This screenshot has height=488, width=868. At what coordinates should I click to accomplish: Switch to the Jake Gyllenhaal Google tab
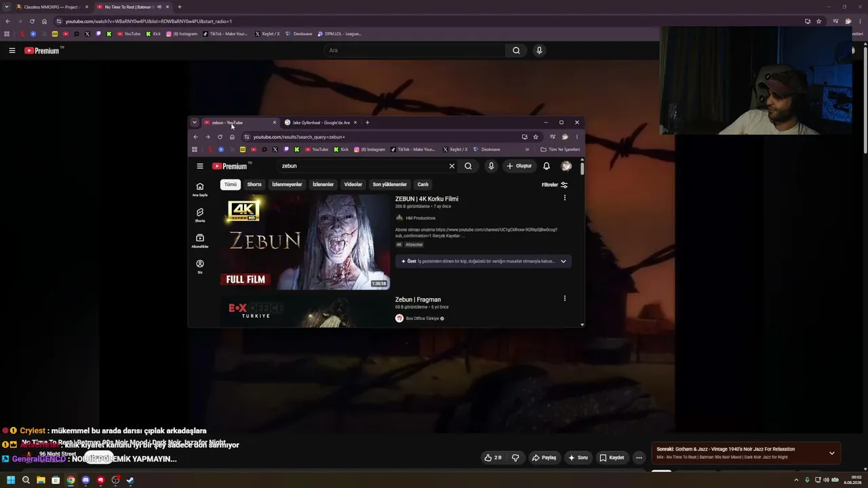pos(321,123)
